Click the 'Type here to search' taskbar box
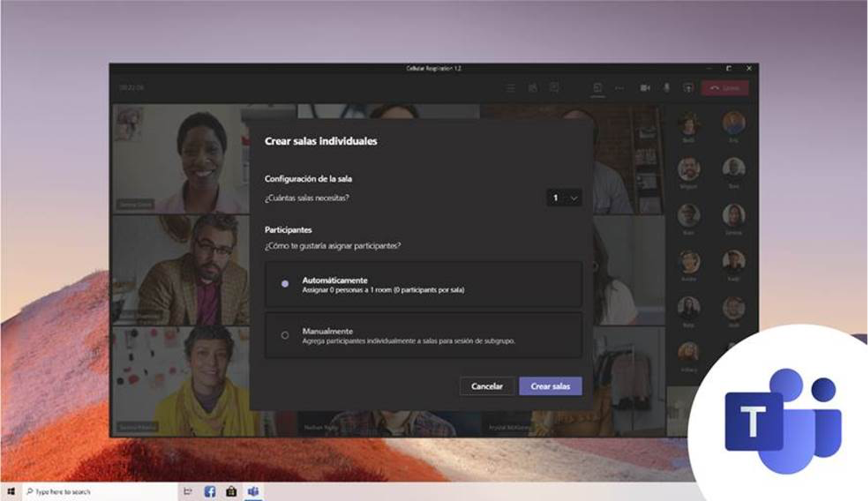 click(99, 491)
